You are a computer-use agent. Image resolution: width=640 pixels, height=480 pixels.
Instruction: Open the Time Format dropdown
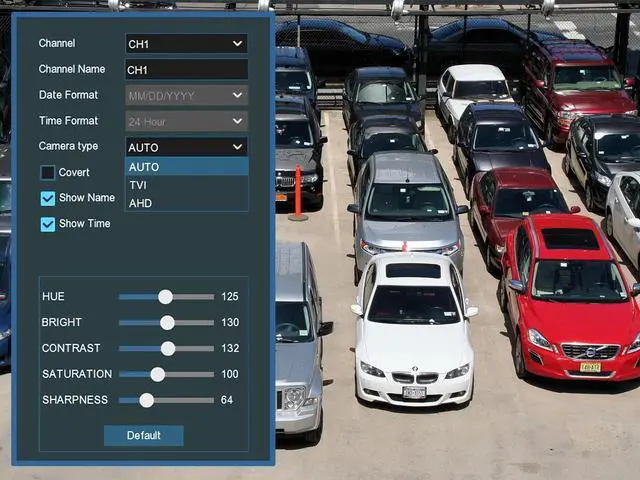point(186,121)
